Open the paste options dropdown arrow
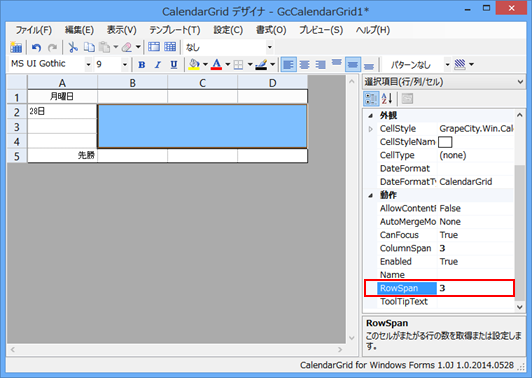This screenshot has width=532, height=378. point(116,47)
